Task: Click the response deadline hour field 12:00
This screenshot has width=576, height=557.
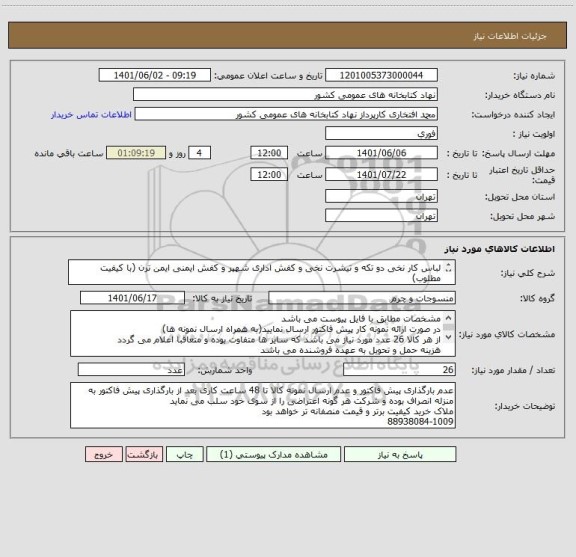Action: [x=269, y=153]
